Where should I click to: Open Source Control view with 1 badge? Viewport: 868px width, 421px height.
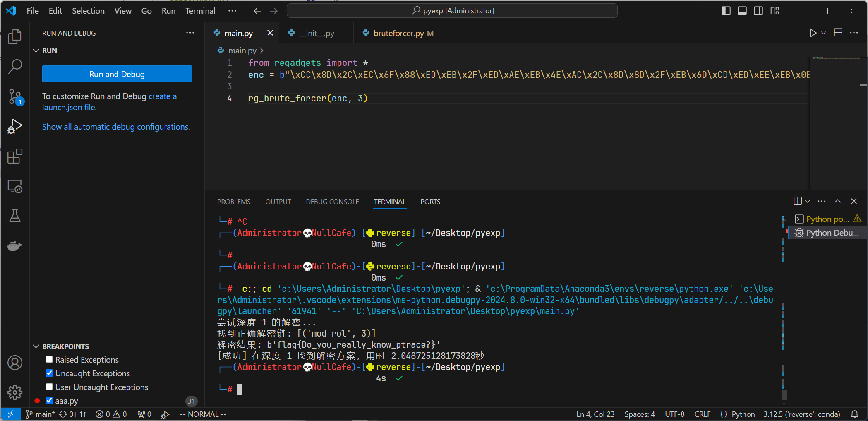click(x=15, y=96)
